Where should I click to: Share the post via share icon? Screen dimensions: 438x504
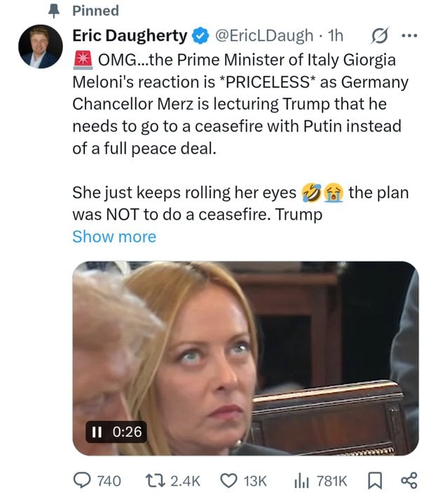[x=409, y=480]
